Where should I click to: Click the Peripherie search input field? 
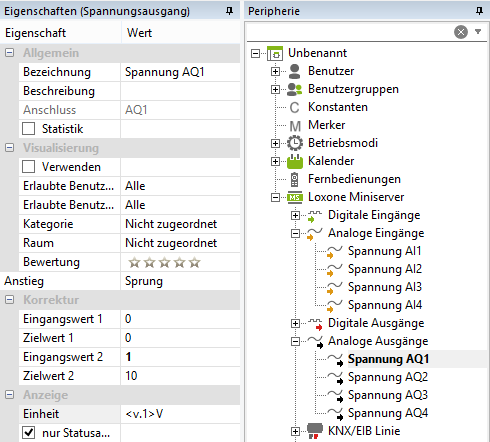(x=350, y=32)
